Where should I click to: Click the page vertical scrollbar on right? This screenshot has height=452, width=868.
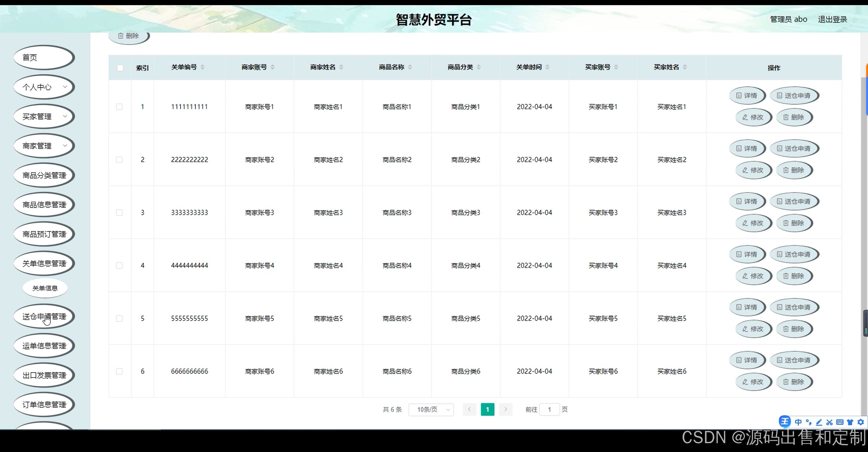[x=864, y=204]
